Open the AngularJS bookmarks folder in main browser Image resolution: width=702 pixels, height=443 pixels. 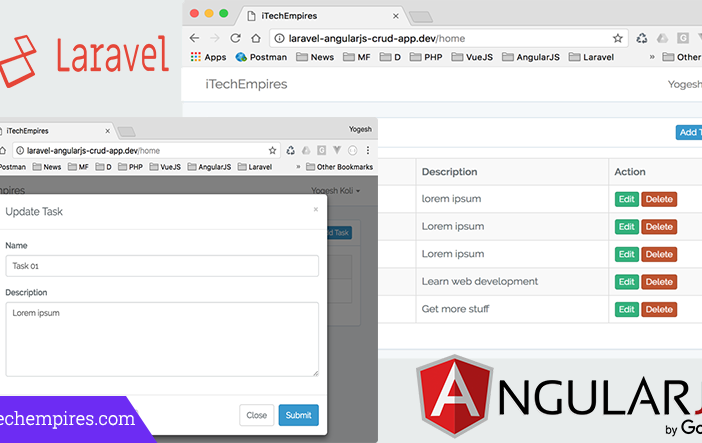tap(531, 57)
